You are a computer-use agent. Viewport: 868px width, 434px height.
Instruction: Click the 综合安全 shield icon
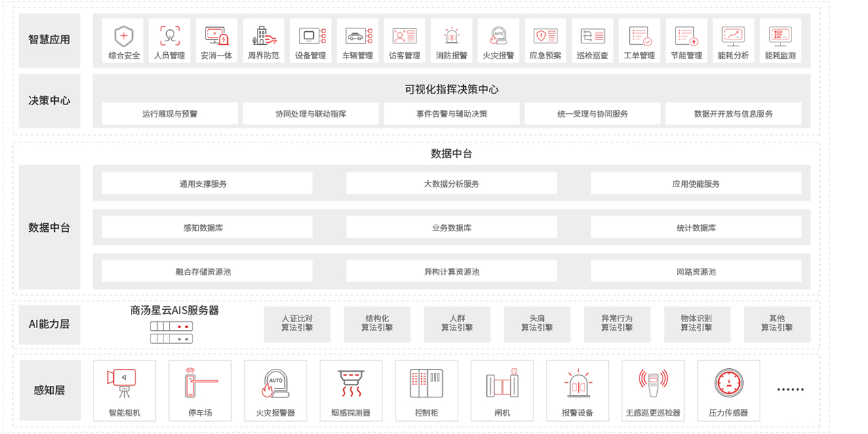[124, 36]
